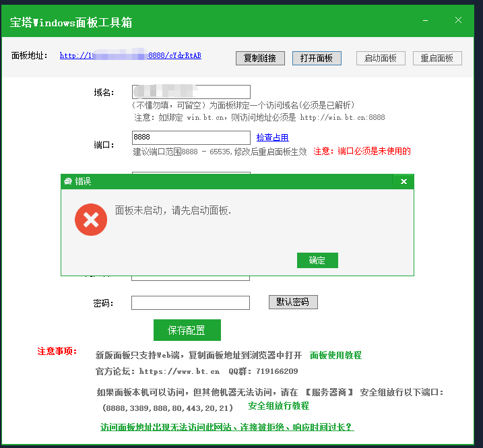
Task: Click the QQ群 number 719166209
Action: 277,371
